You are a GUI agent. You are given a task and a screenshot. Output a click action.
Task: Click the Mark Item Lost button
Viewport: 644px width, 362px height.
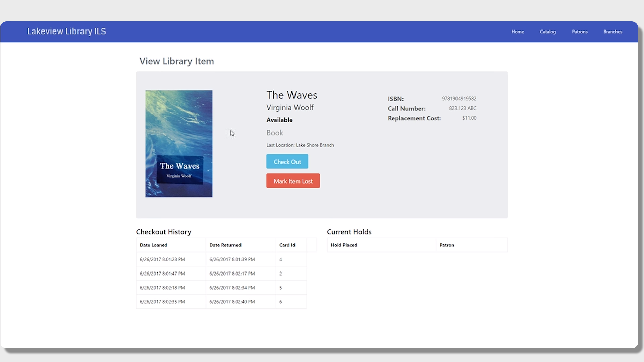click(x=293, y=181)
